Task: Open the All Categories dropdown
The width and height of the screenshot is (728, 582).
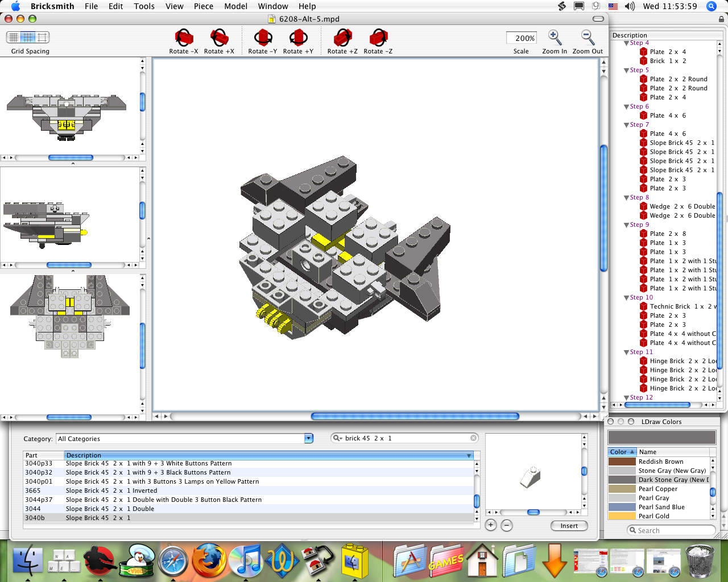Action: tap(308, 438)
